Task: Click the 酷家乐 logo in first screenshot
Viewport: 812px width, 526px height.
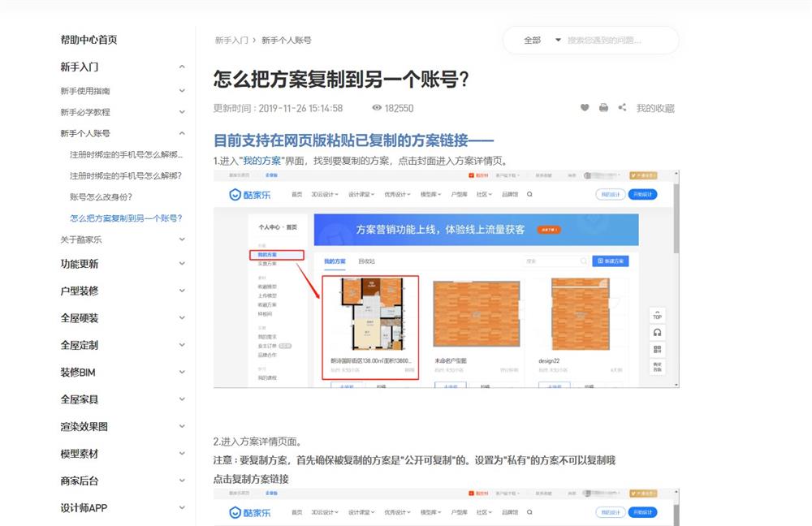Action: [x=250, y=195]
